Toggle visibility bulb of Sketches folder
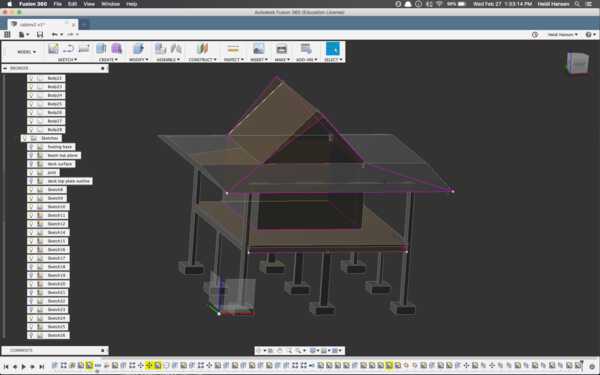 point(25,138)
